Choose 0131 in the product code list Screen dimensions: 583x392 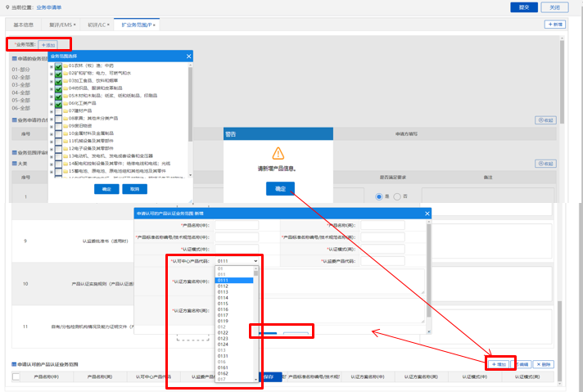(x=223, y=356)
